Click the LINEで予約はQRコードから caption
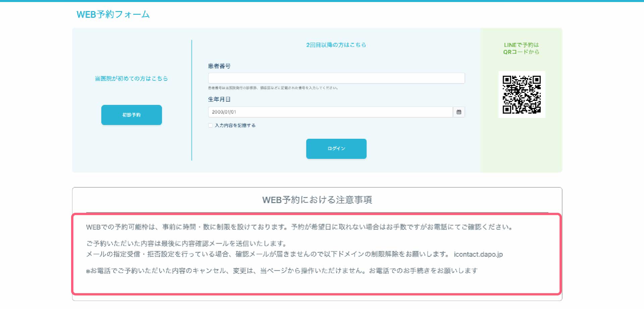 coord(521,48)
